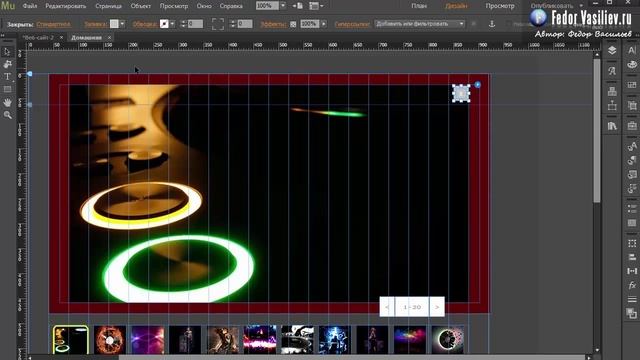The height and width of the screenshot is (360, 640).
Task: Open the Library books panel icon
Action: [612, 126]
